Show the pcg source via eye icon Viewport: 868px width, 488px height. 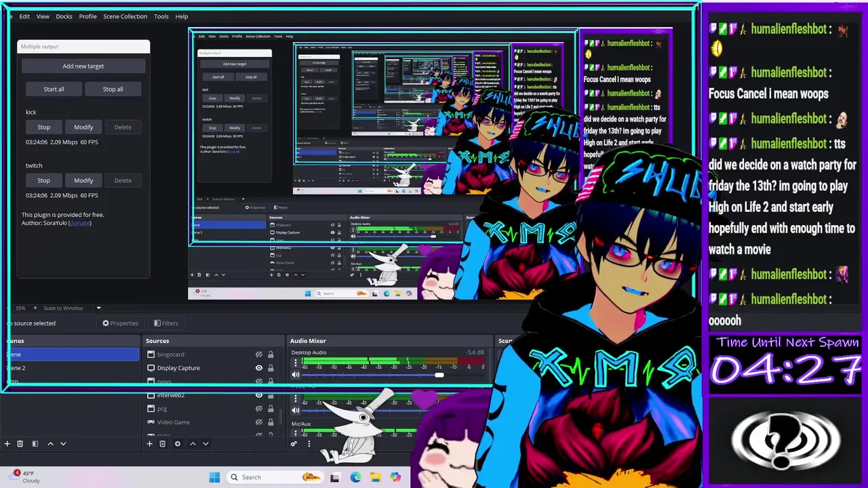click(x=258, y=409)
